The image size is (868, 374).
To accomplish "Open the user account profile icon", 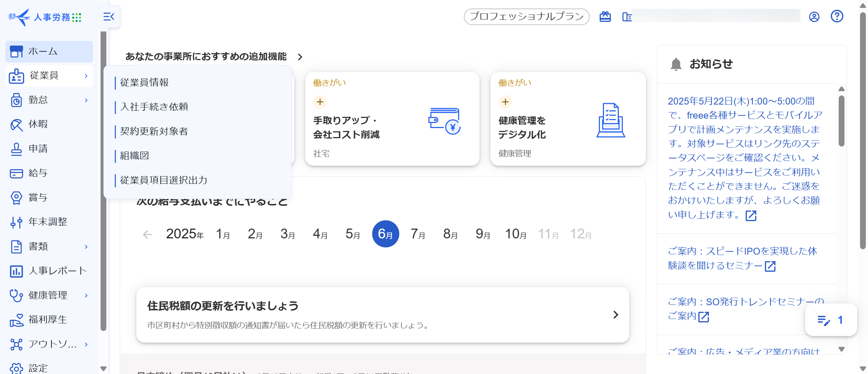I will click(x=814, y=17).
